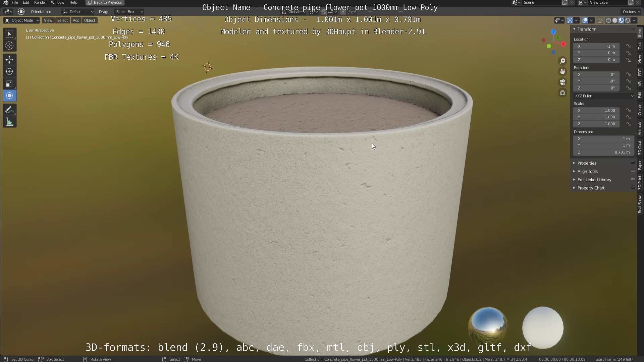Open the viewport View menu button
644x362 pixels.
click(x=48, y=20)
